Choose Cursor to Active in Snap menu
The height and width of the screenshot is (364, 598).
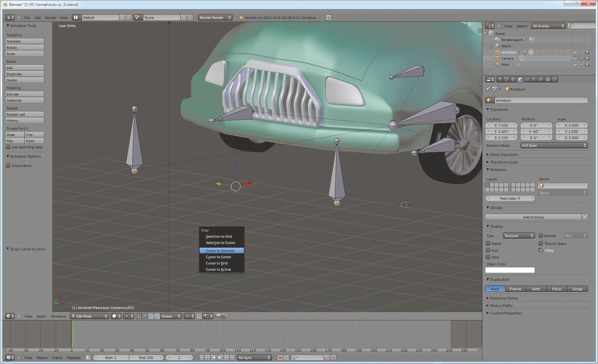[221, 269]
